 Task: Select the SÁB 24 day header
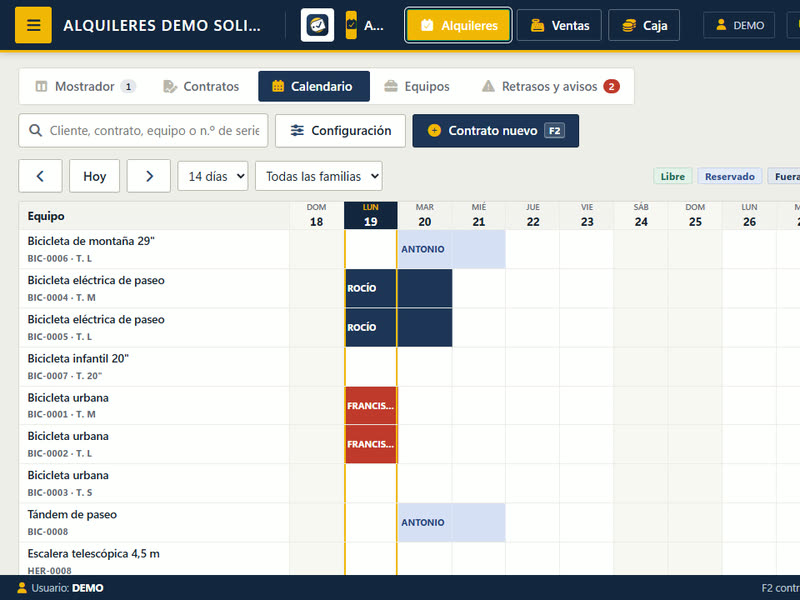point(641,215)
